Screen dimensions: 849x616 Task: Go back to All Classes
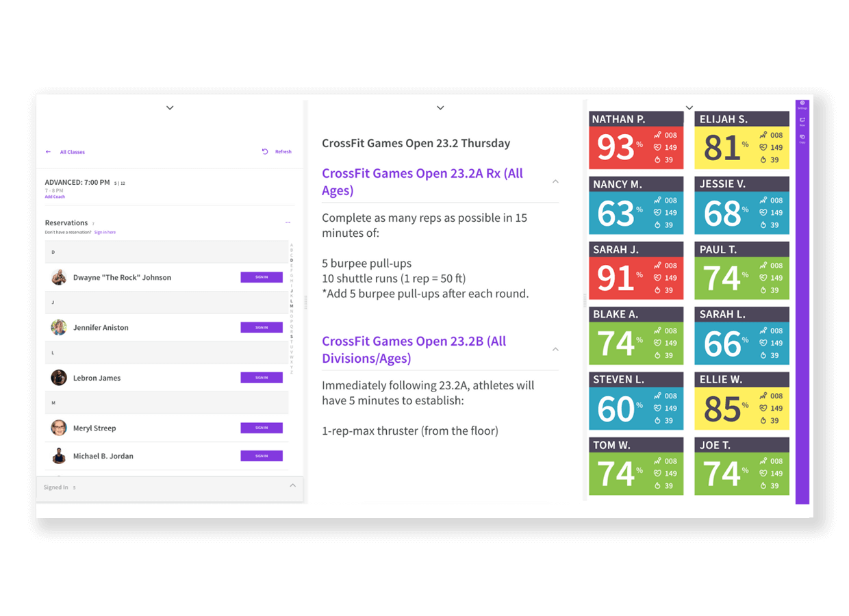pyautogui.click(x=73, y=152)
